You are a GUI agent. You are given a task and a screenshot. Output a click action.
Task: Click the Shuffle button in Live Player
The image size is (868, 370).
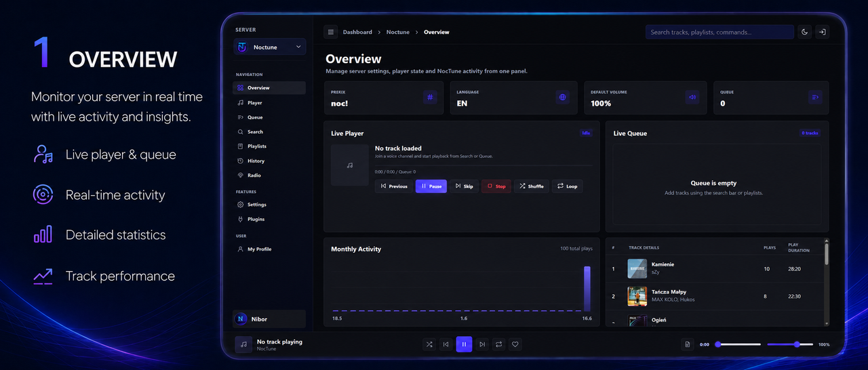pyautogui.click(x=532, y=186)
